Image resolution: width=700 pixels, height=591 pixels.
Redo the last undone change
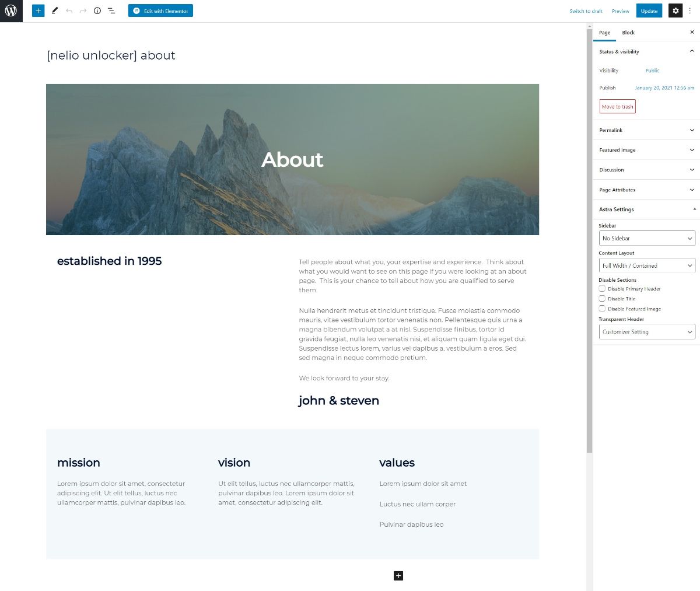coord(83,11)
